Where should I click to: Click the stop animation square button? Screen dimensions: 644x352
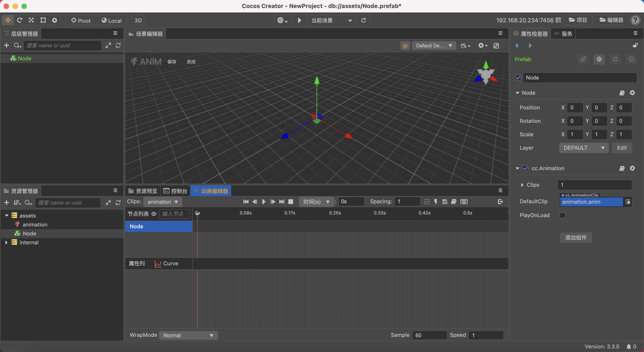[290, 202]
